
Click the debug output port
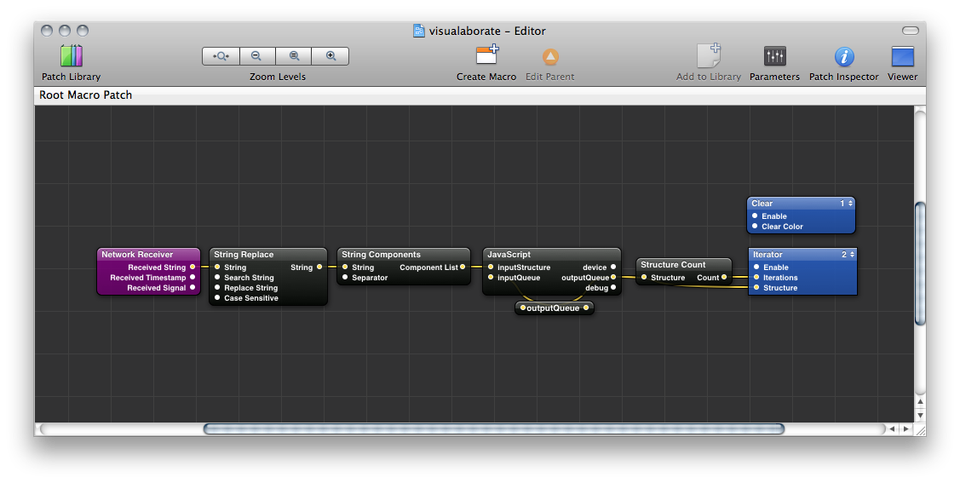613,287
